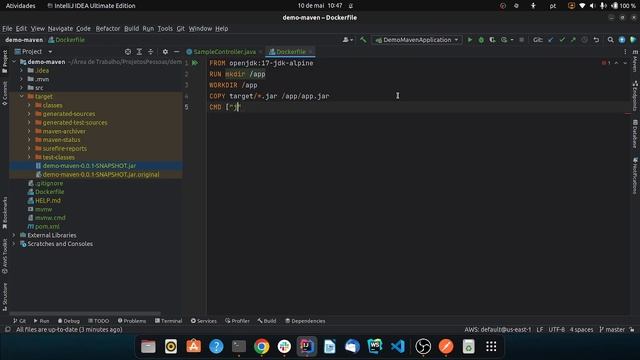Switch to SampleController.java tab
640x360 pixels.
tap(224, 52)
